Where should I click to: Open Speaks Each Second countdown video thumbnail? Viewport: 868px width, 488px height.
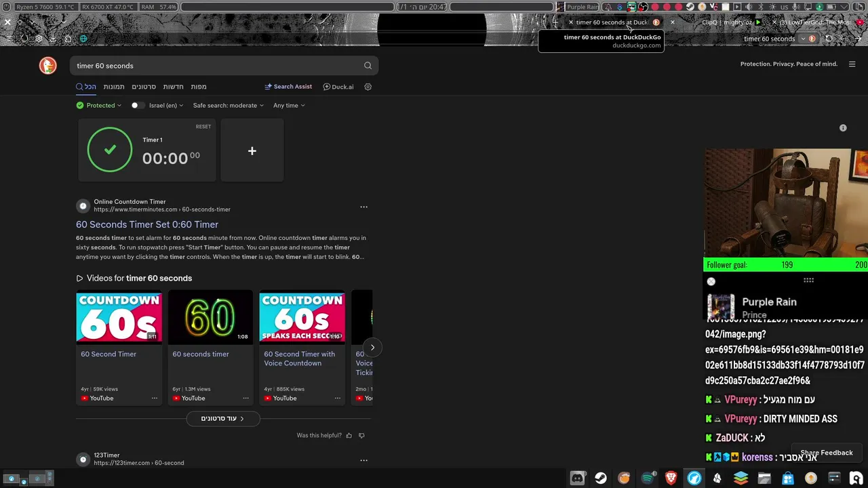(x=302, y=317)
